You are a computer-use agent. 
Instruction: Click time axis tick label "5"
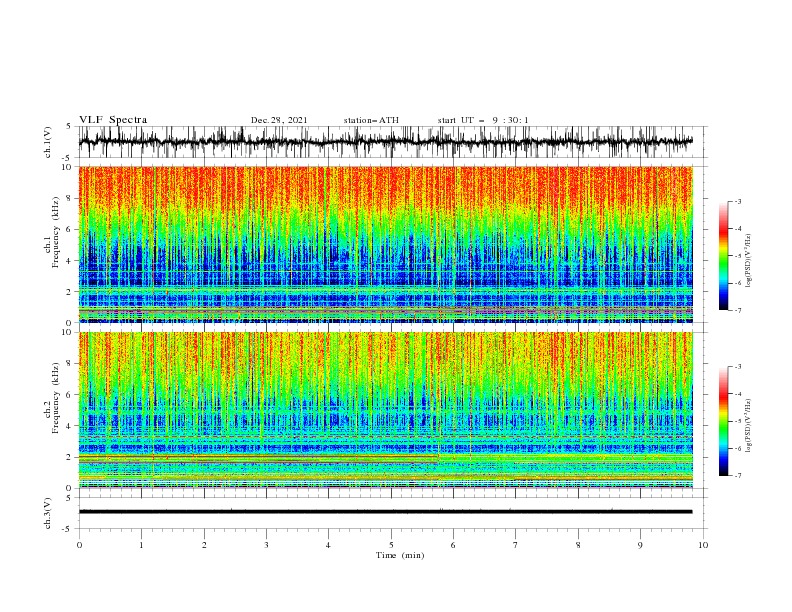391,545
